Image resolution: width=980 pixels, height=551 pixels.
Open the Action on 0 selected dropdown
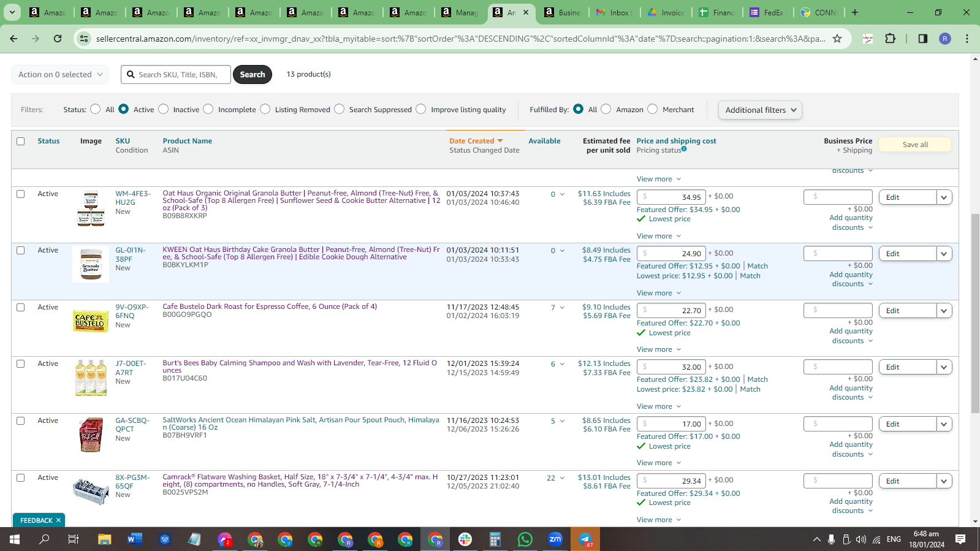[60, 75]
